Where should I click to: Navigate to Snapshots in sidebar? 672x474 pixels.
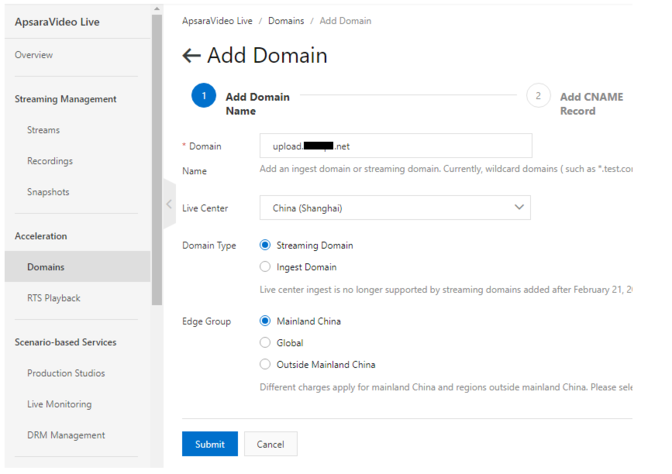(x=48, y=192)
